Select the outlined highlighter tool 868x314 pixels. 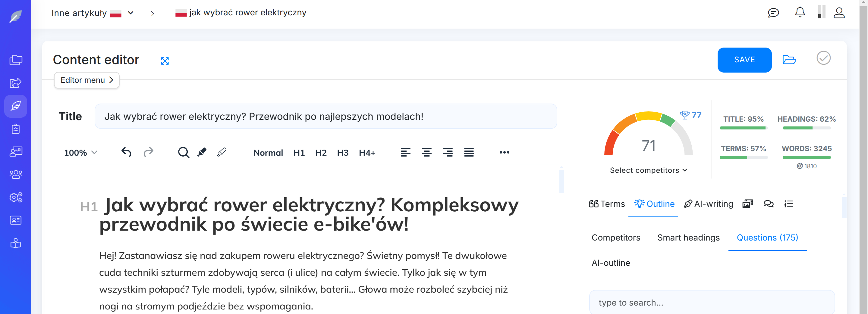click(x=222, y=152)
